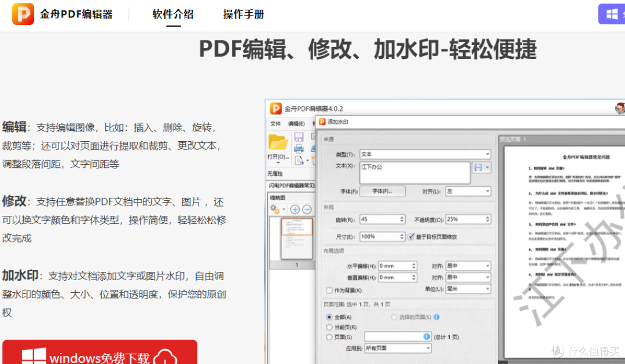Click the thumbnail options gear icon
This screenshot has width=625, height=364.
[275, 209]
